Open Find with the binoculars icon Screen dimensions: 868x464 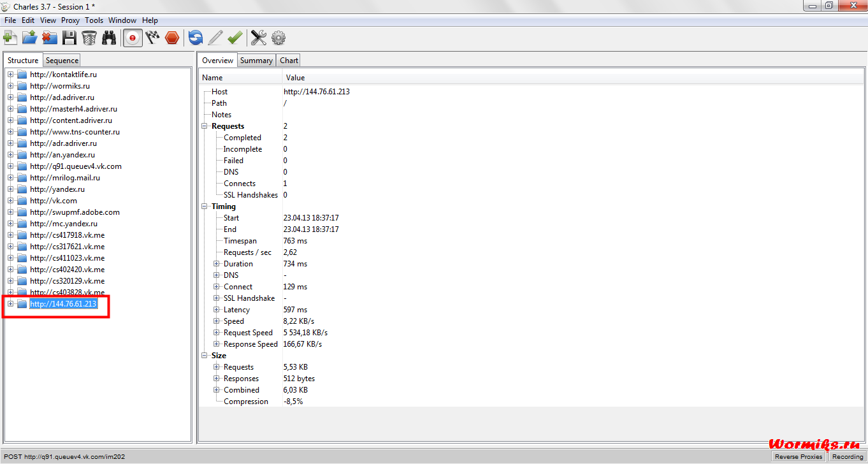(109, 38)
